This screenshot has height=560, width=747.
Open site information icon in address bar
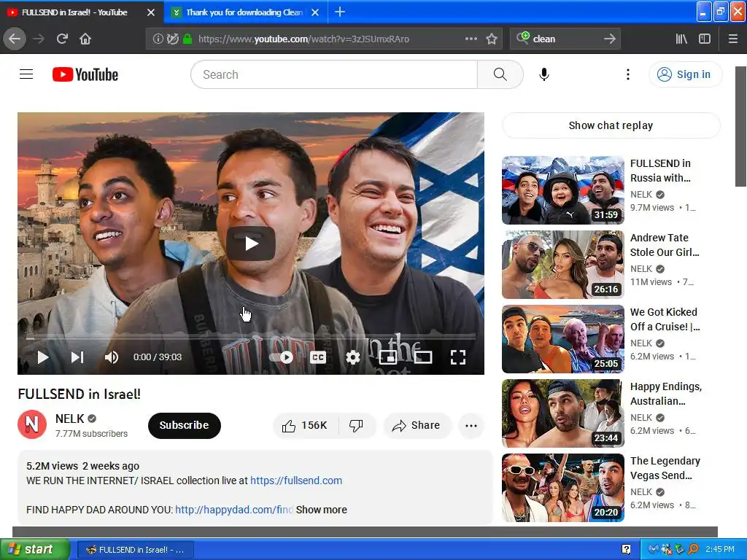(x=158, y=39)
